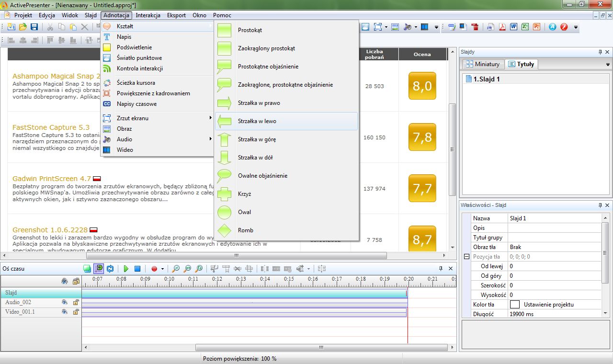613x364 pixels.
Task: Click the green preview icon on timeline toolbar
Action: (x=86, y=269)
